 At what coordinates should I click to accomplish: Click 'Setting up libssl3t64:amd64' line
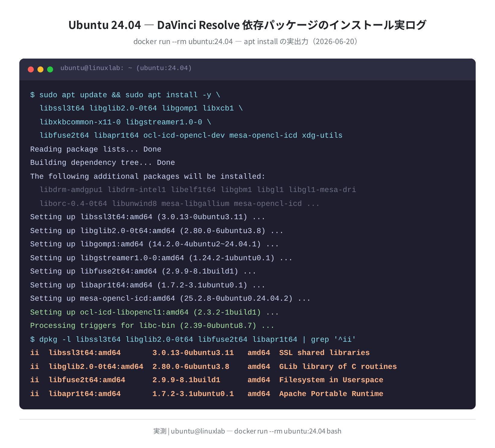148,217
